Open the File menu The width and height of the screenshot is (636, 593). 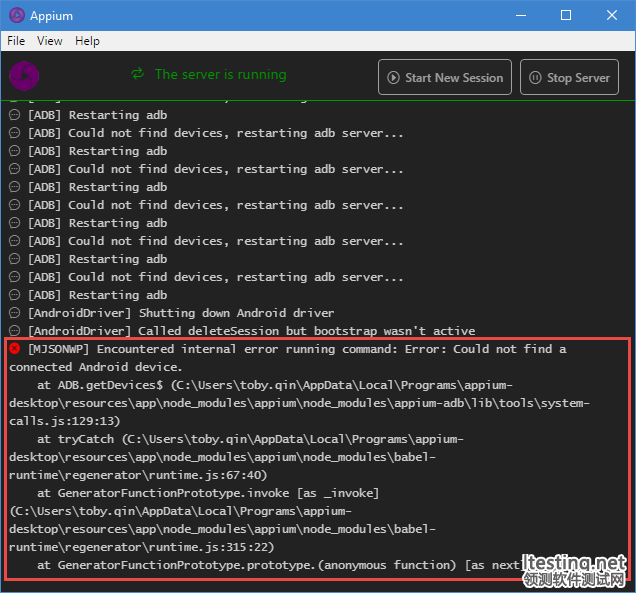point(16,41)
